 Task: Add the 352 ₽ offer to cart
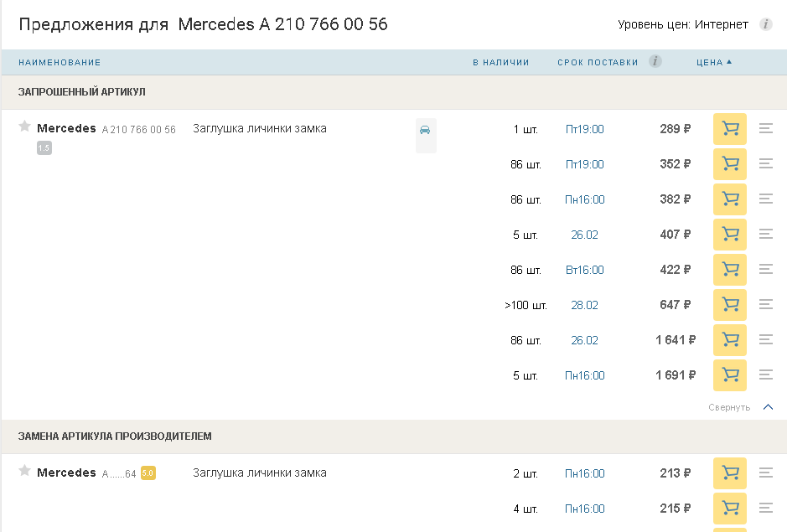pyautogui.click(x=730, y=164)
